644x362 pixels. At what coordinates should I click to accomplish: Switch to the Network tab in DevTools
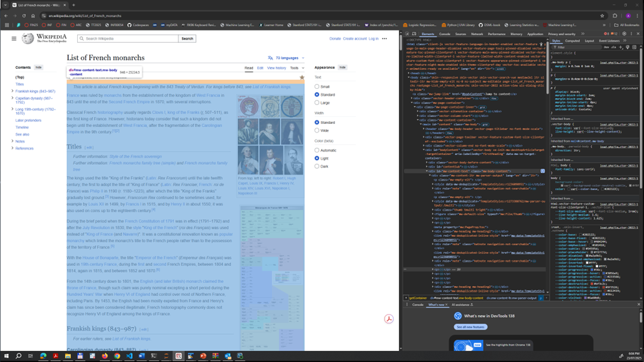(477, 34)
